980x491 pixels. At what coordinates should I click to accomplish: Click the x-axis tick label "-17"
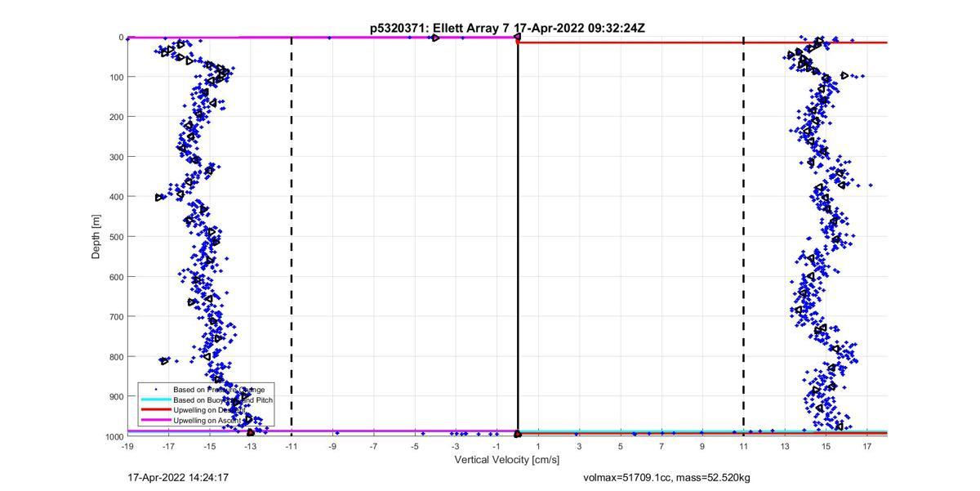168,447
